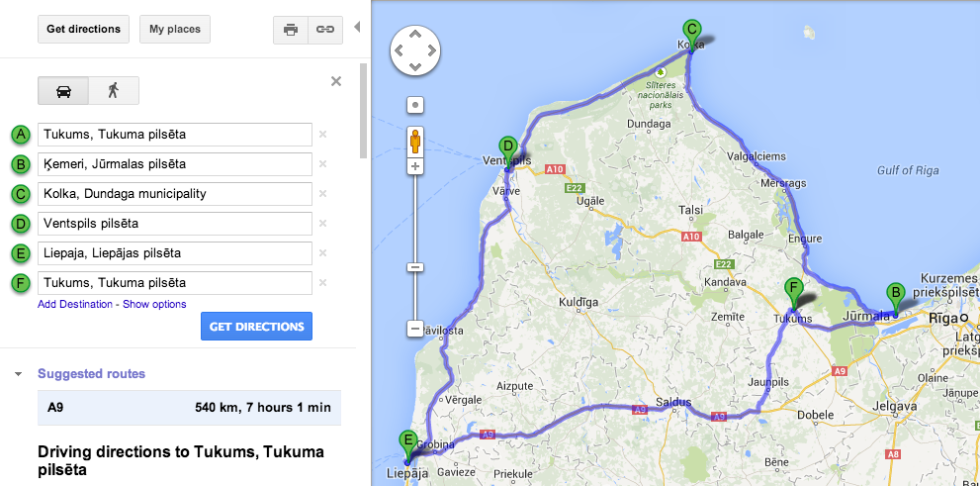
Task: Collapse the side panel with the arrow
Action: pos(357,27)
